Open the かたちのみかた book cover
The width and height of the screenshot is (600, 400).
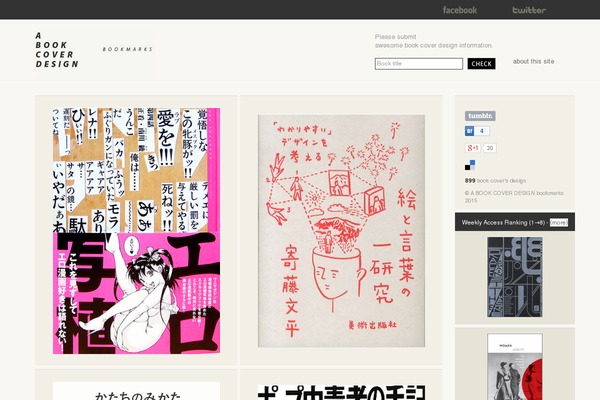tap(136, 391)
